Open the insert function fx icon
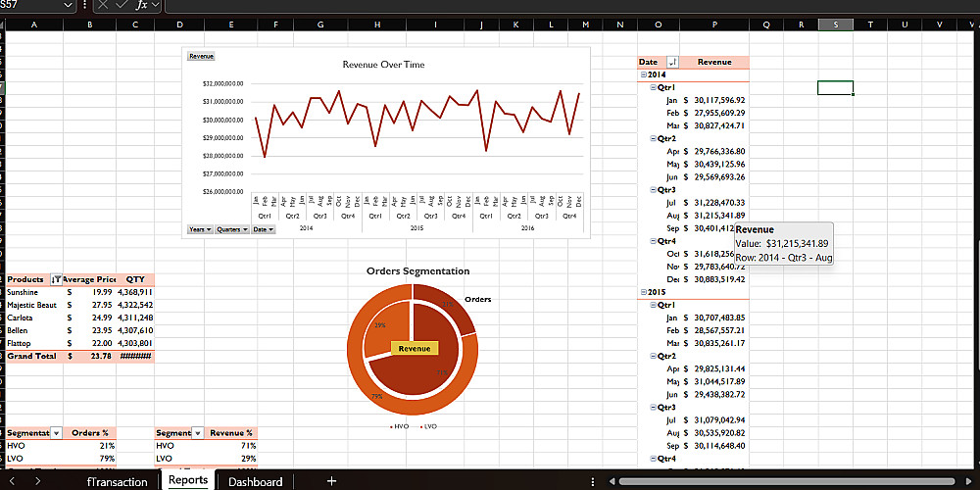The width and height of the screenshot is (980, 490). click(142, 4)
